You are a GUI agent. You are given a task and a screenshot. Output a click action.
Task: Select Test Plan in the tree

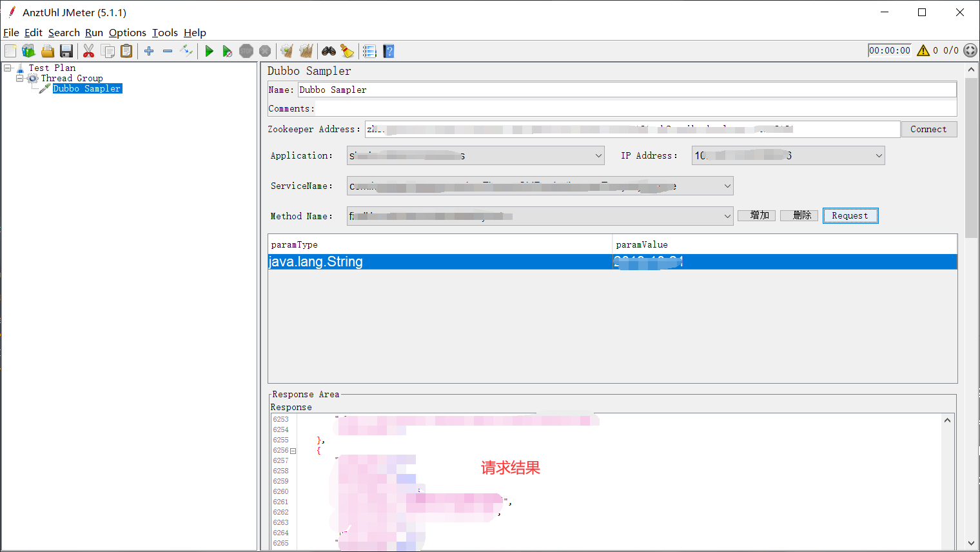pos(52,68)
